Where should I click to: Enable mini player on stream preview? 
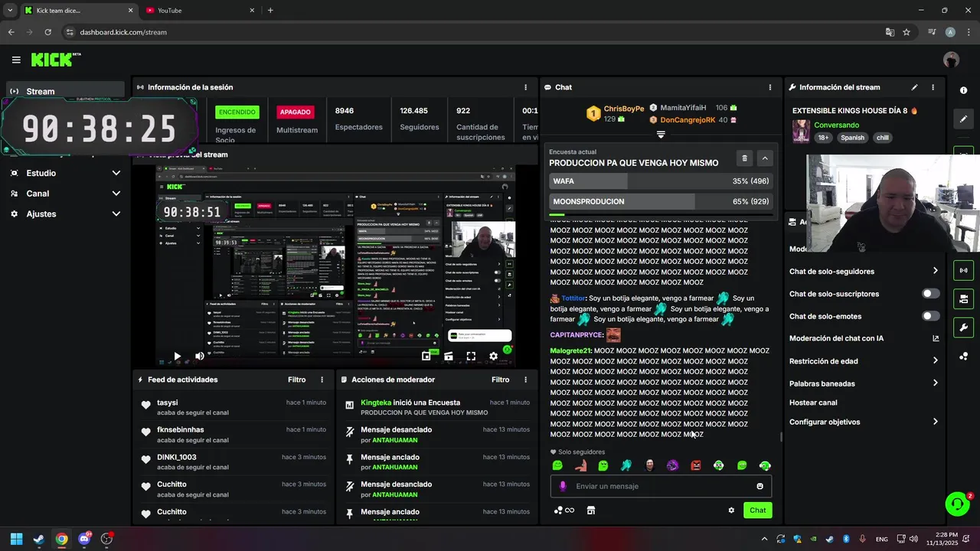pyautogui.click(x=426, y=356)
